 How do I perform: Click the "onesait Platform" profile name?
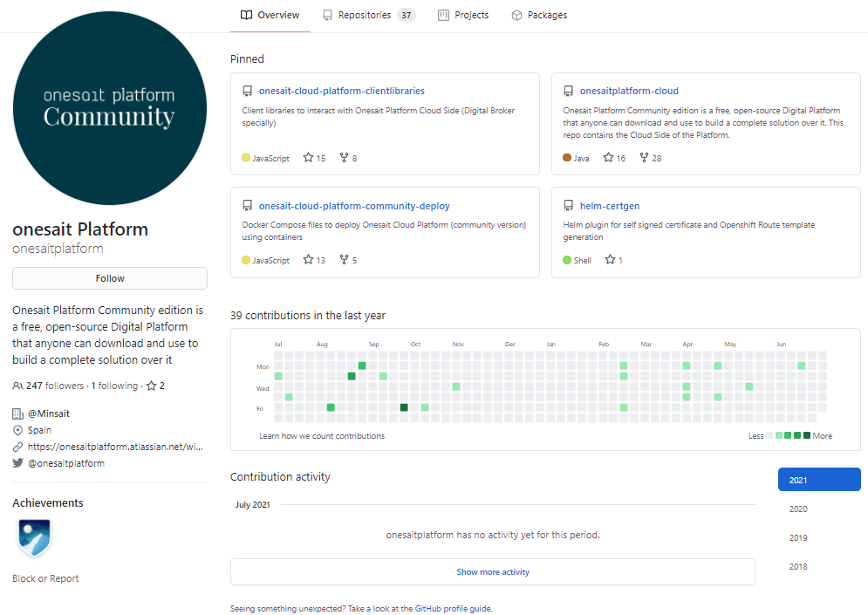80,229
